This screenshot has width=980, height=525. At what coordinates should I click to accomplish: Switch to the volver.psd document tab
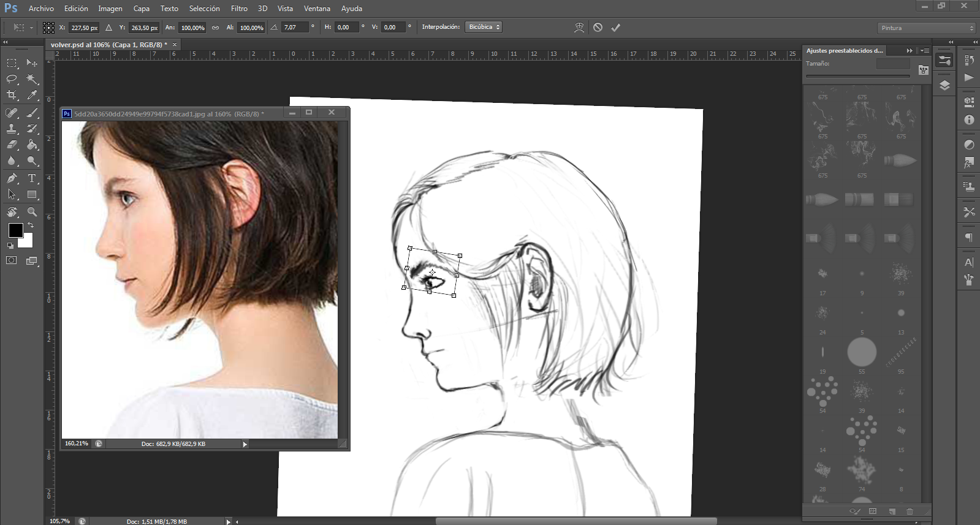109,45
